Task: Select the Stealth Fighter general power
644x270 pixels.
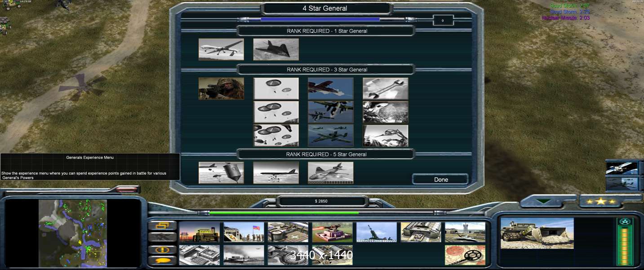Action: 276,49
